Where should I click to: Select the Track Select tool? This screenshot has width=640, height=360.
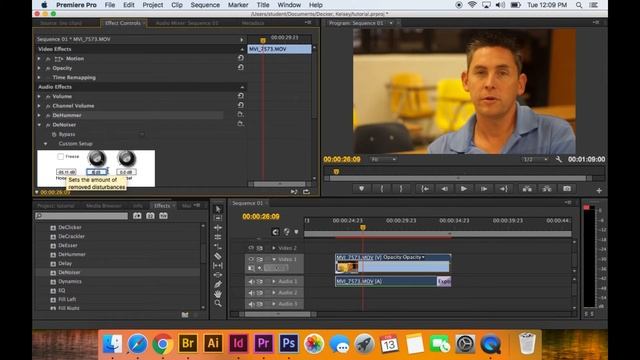[218, 218]
